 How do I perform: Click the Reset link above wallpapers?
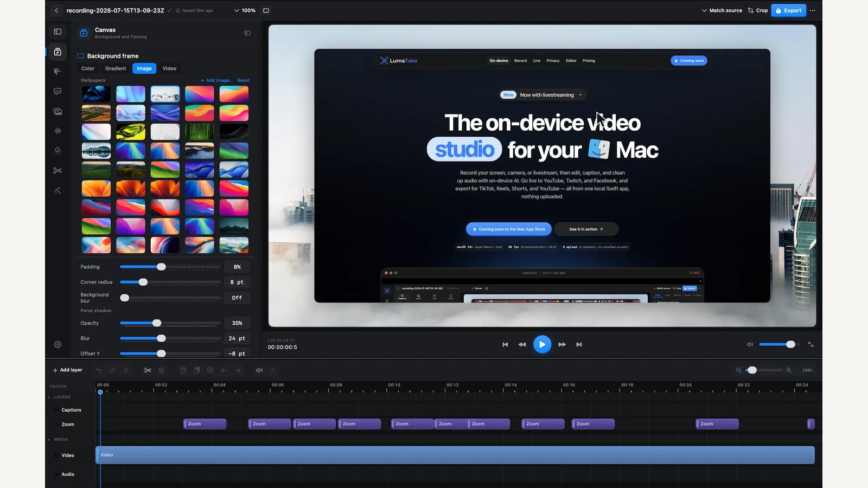coord(243,80)
